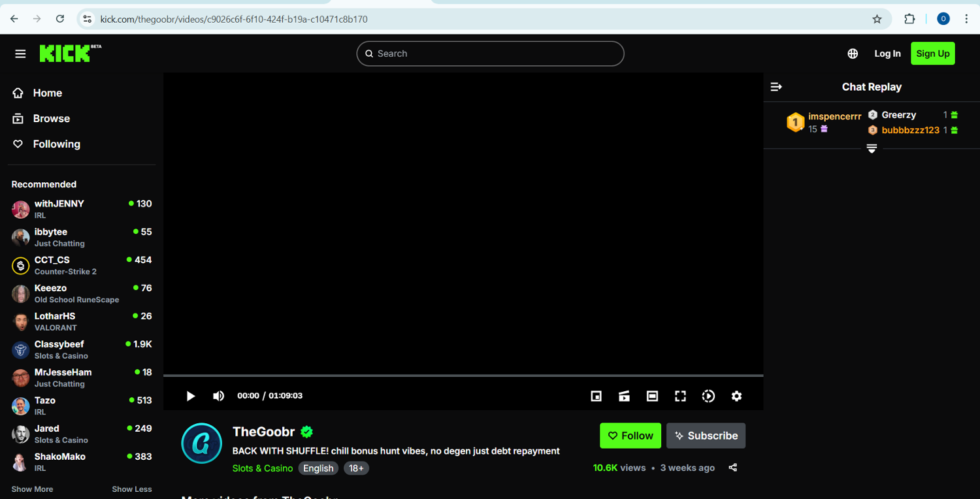Share this video via share icon

tap(733, 468)
